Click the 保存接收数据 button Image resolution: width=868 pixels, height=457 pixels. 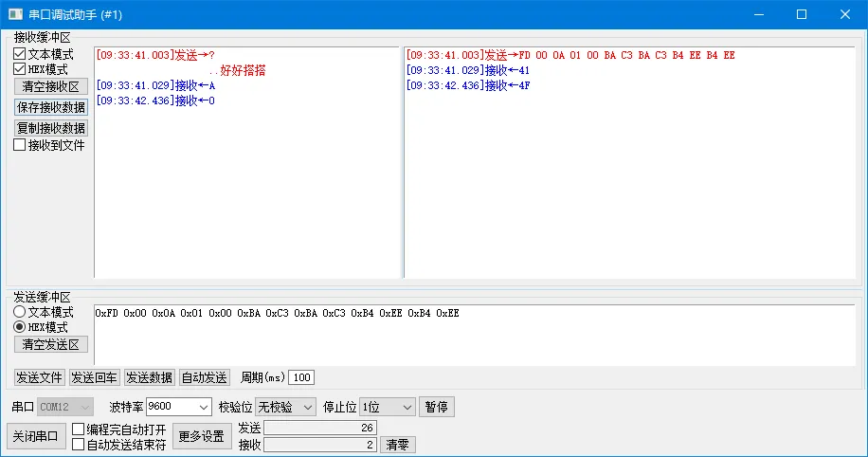click(x=51, y=107)
